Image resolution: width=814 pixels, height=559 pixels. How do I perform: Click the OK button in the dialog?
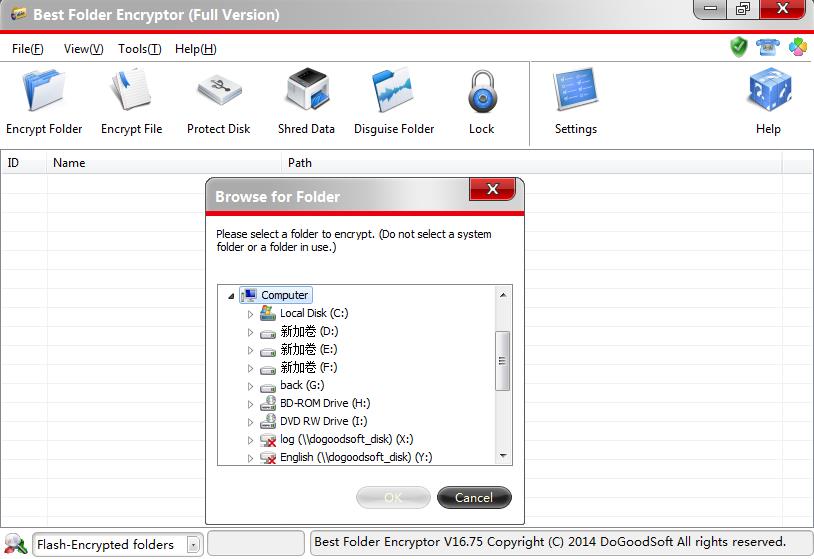[x=393, y=497]
